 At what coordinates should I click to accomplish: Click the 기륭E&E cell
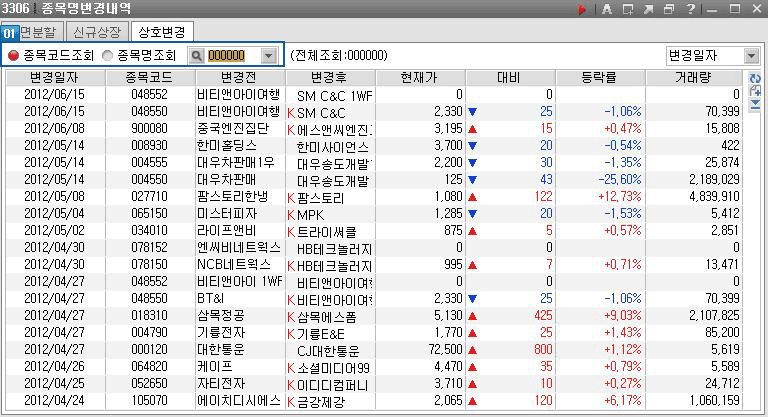coord(330,333)
